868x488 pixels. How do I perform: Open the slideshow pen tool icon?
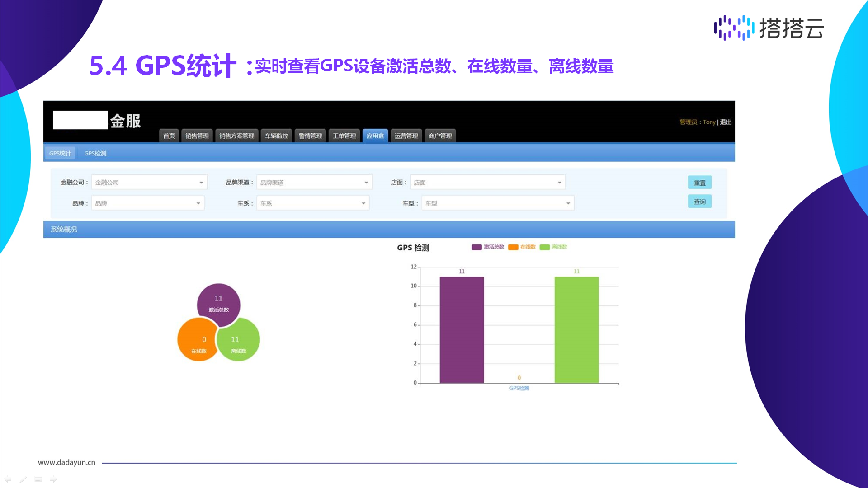point(23,479)
